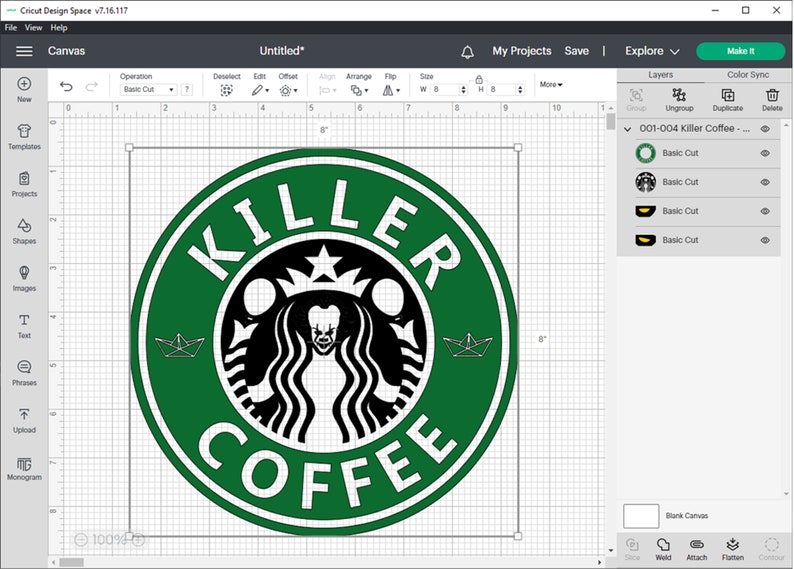The width and height of the screenshot is (794, 569).
Task: Attach the selected layers
Action: (x=697, y=549)
